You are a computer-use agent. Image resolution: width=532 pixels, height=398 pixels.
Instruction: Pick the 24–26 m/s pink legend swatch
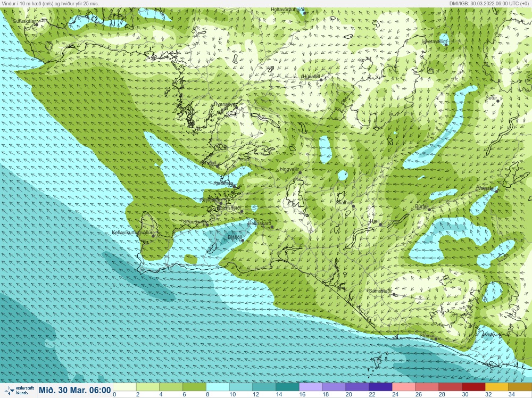[x=404, y=387]
